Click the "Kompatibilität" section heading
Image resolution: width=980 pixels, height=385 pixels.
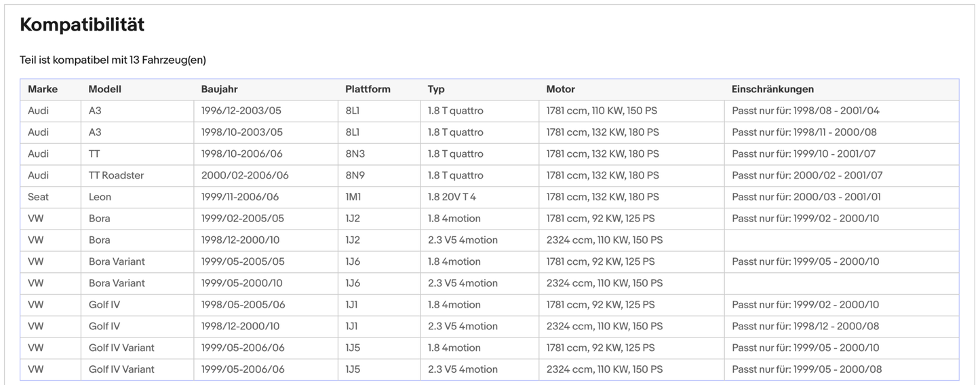pyautogui.click(x=82, y=25)
